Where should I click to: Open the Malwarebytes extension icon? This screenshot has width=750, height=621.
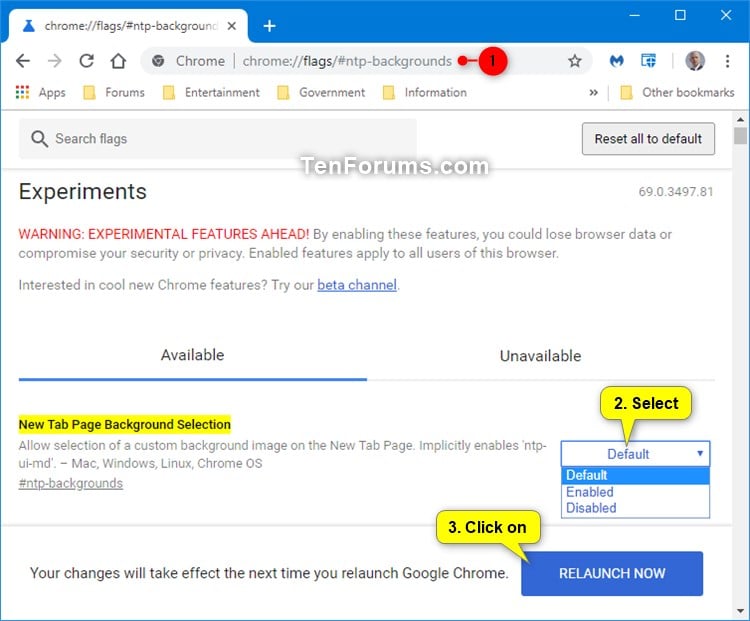617,61
